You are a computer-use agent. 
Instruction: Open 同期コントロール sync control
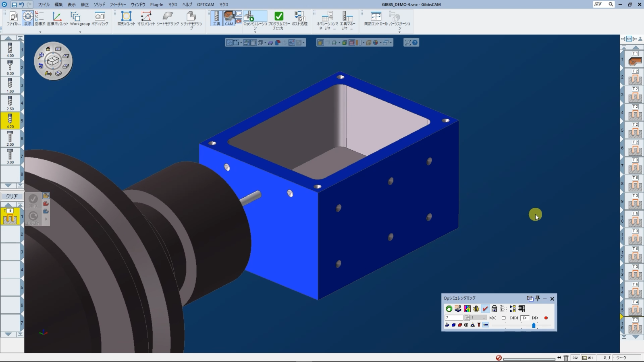pos(376,19)
